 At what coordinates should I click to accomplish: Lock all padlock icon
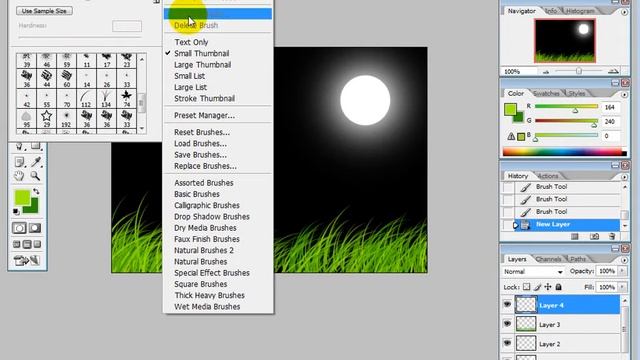click(x=558, y=287)
